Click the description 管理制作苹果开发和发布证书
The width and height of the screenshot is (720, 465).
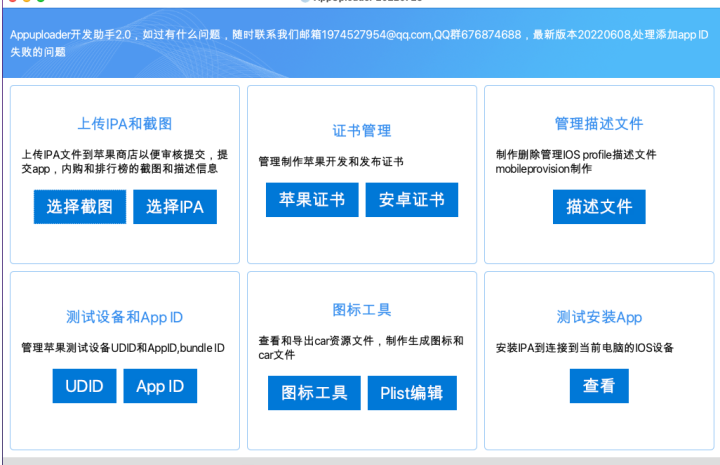[331, 162]
